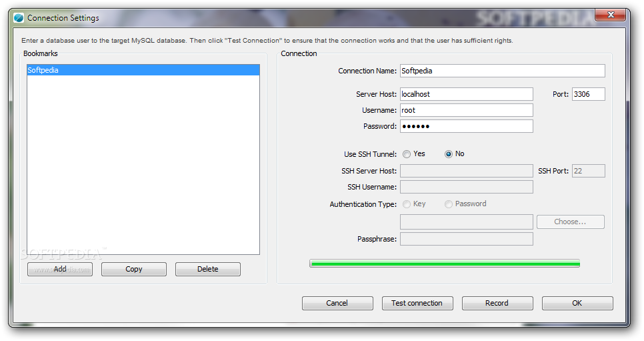Choose Key authentication type radio

407,204
